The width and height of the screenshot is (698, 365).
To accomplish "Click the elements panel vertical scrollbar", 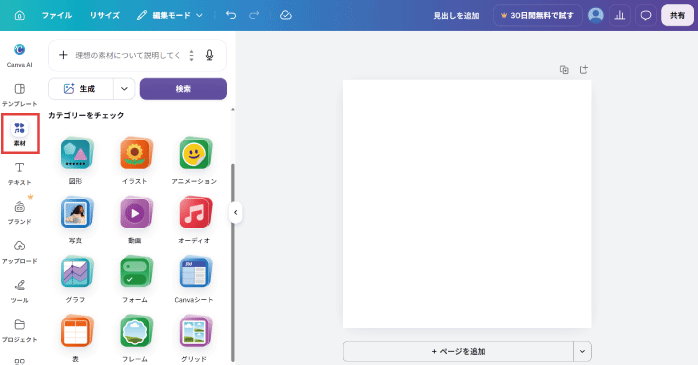I will pyautogui.click(x=232, y=263).
